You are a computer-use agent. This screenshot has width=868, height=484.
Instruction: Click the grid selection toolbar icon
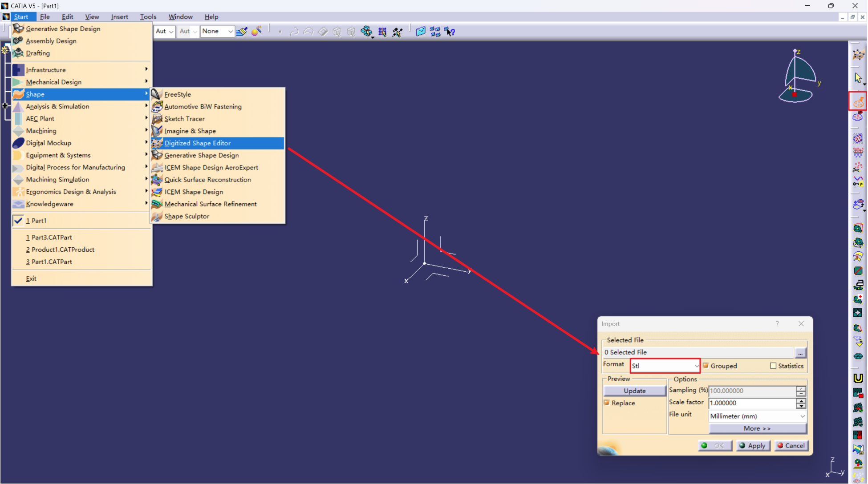tap(382, 32)
